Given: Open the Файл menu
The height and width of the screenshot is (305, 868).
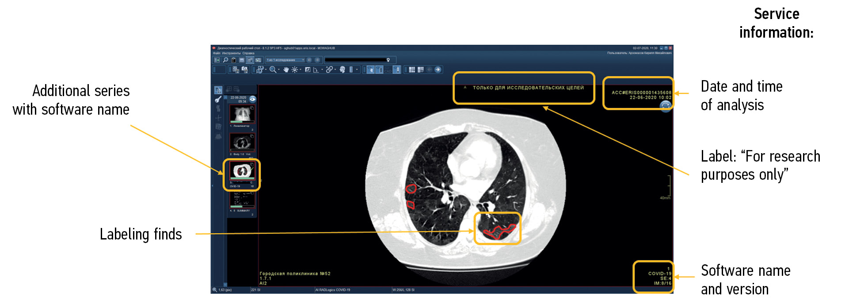Looking at the screenshot, I should (216, 53).
